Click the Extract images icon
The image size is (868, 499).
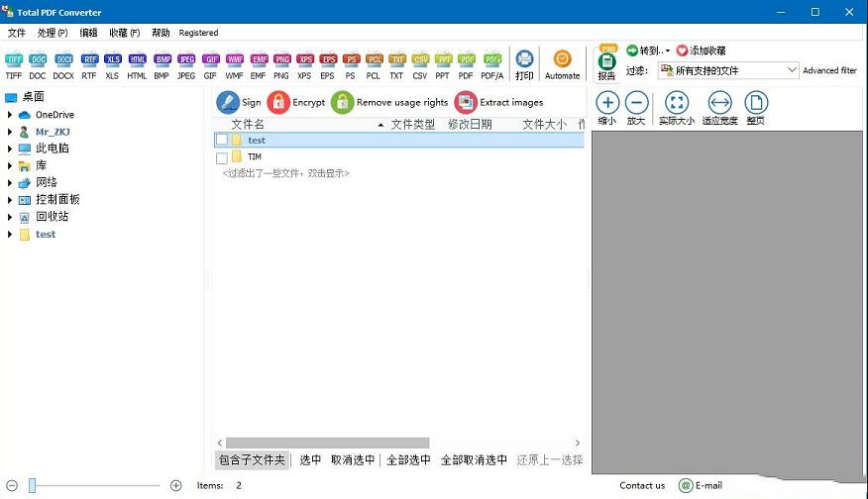click(x=465, y=102)
